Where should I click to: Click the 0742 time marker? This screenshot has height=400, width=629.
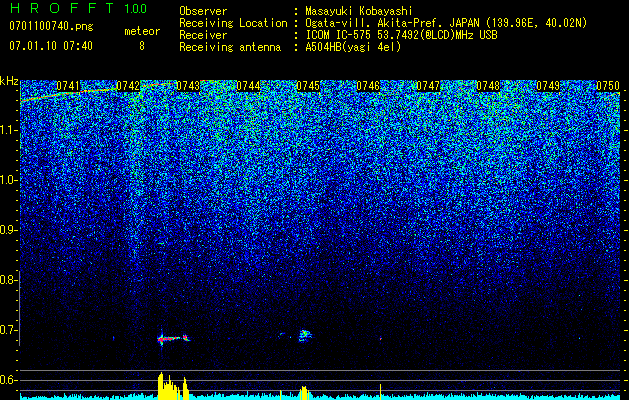[128, 86]
